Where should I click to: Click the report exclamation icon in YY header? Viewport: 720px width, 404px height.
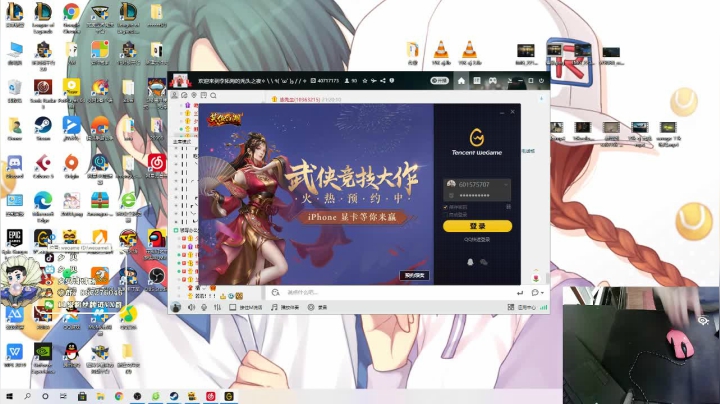tap(392, 81)
